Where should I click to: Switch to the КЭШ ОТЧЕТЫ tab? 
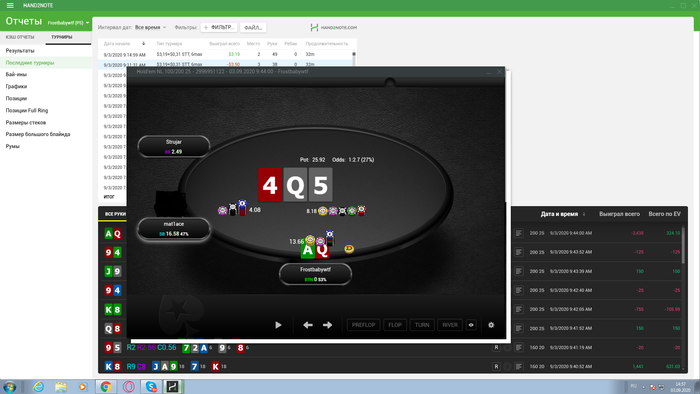(x=20, y=37)
